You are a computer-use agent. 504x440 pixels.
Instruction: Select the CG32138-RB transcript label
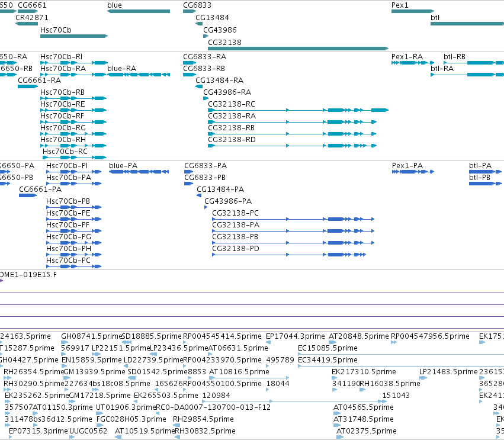(232, 128)
